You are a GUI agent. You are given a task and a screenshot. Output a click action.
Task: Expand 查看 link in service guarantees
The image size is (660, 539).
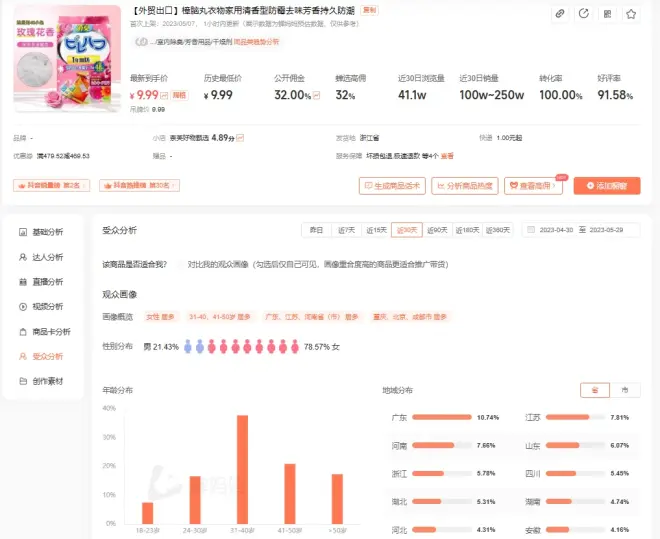447,156
